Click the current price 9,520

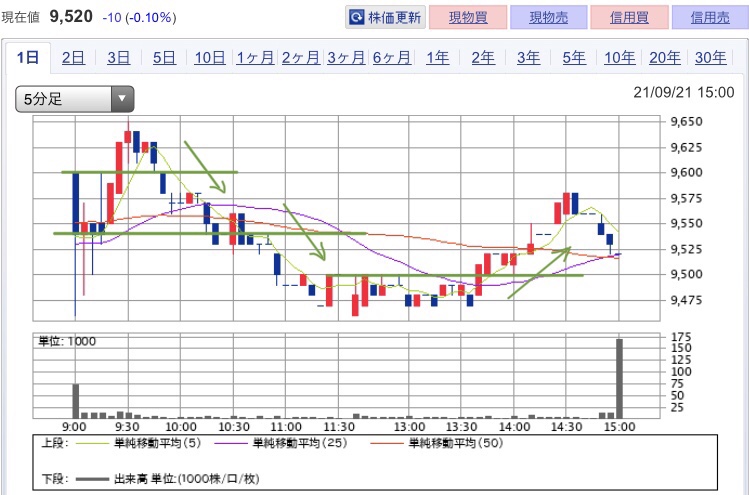[71, 17]
